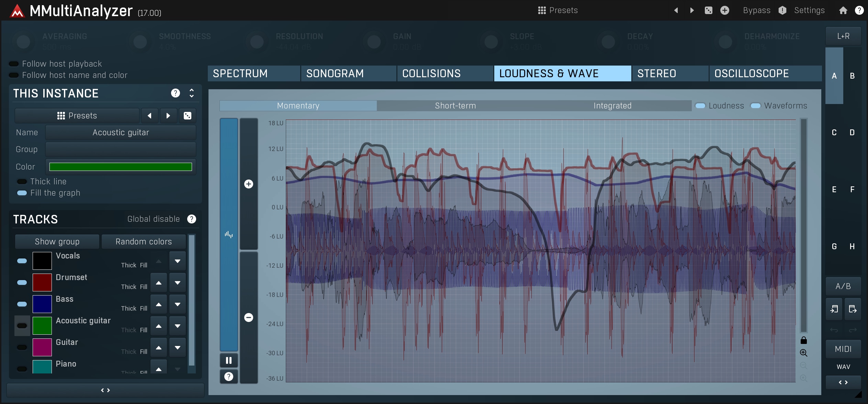
Task: Click the A/B comparison button
Action: tap(843, 286)
